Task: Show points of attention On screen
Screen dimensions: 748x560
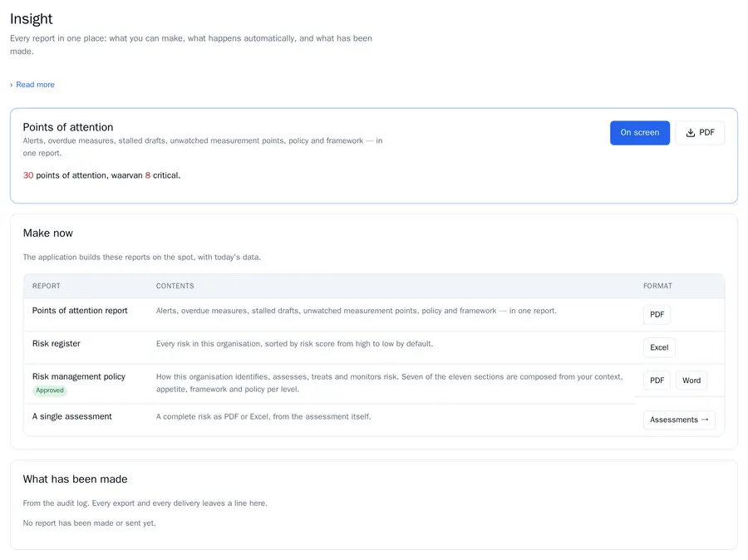Action: 640,133
